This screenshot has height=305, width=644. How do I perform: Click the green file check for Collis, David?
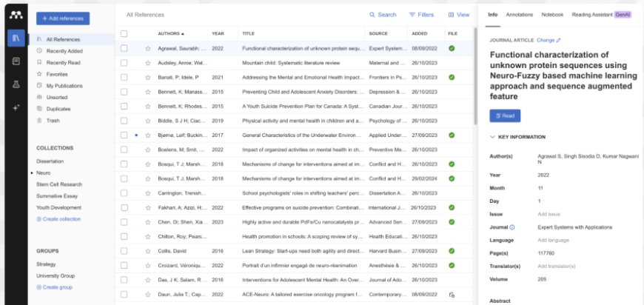click(452, 251)
